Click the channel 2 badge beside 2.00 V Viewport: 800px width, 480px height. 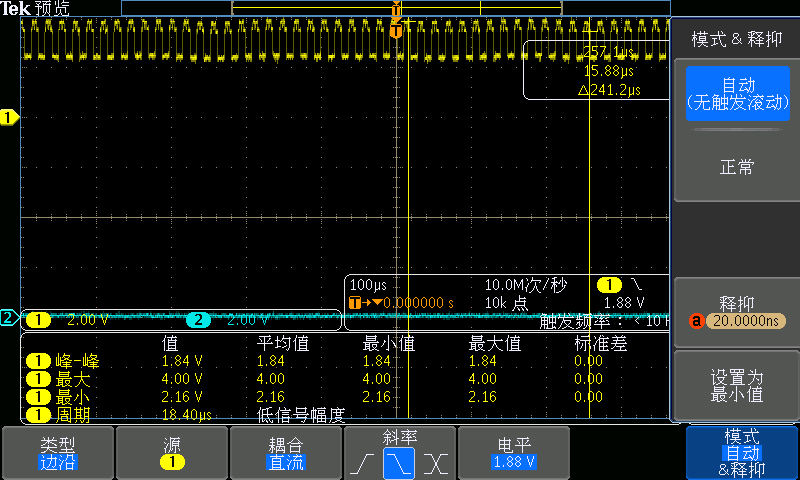point(198,320)
